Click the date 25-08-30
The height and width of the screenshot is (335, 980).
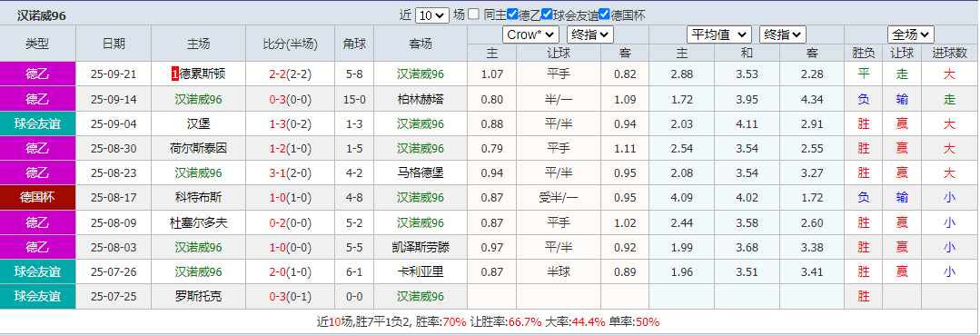114,149
